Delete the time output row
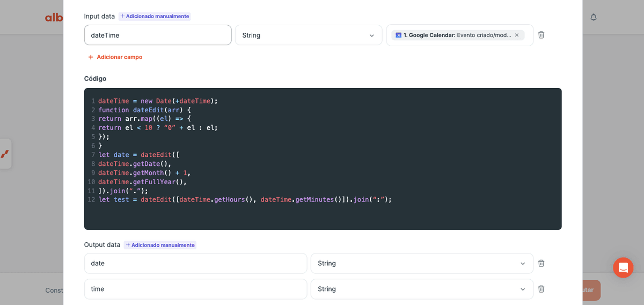The image size is (644, 305). tap(541, 289)
